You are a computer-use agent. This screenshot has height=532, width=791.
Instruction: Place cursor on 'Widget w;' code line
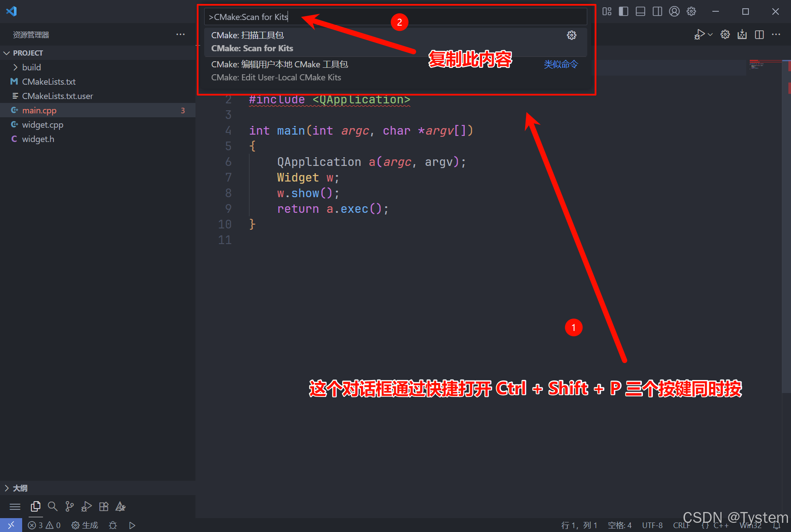point(308,178)
